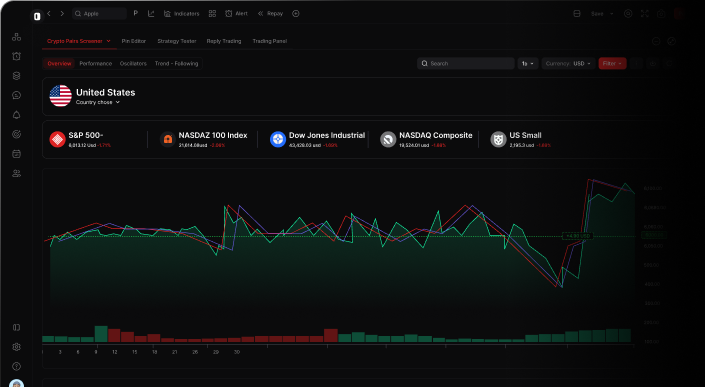Switch to the Strategy Tester tab

click(177, 41)
